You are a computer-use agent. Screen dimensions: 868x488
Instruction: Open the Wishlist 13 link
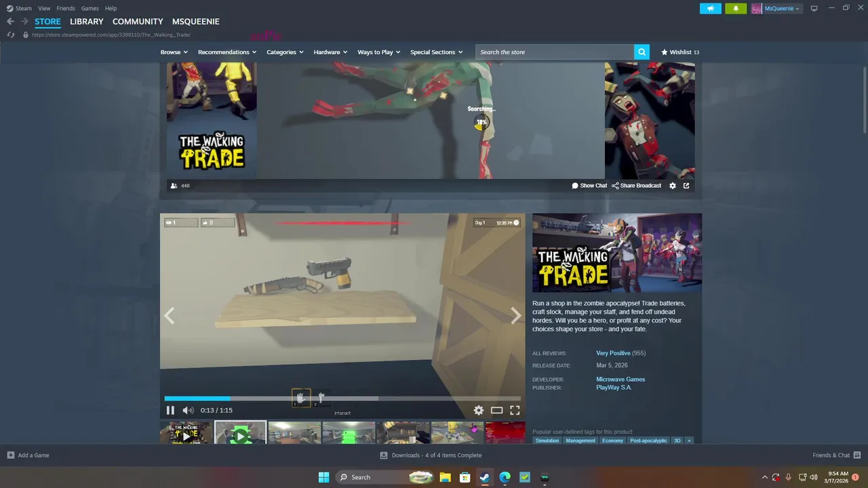(680, 52)
